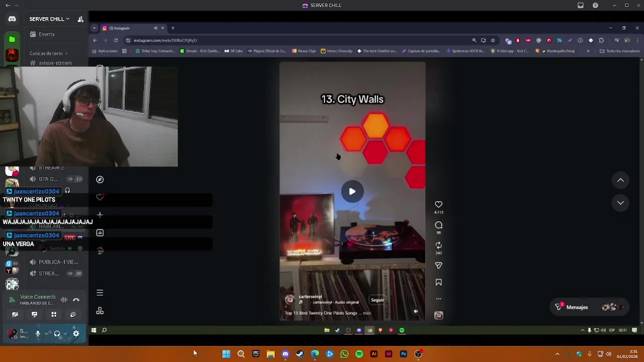Open Chrome's tab search dropdown arrow
644x362 pixels.
point(95,28)
